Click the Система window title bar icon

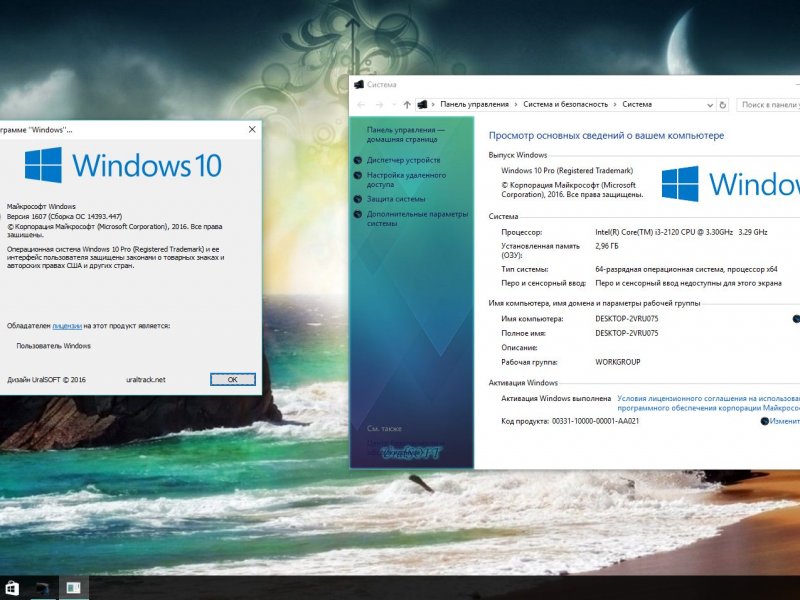359,85
